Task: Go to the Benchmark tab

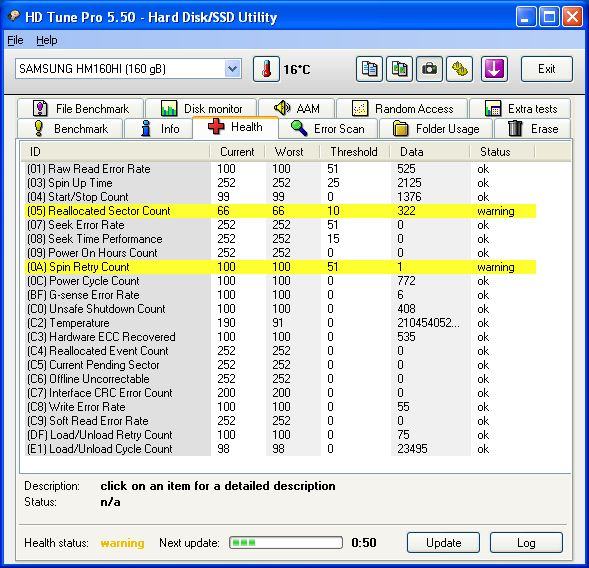Action: tap(70, 129)
